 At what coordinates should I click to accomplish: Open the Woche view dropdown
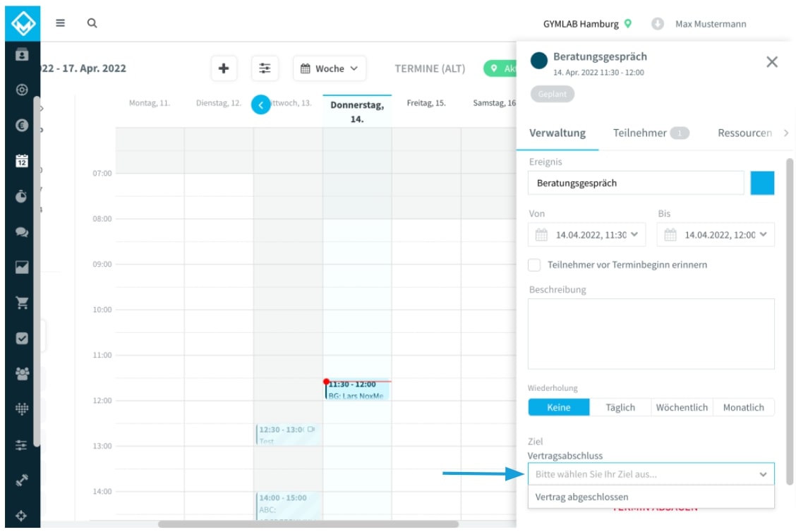click(330, 68)
